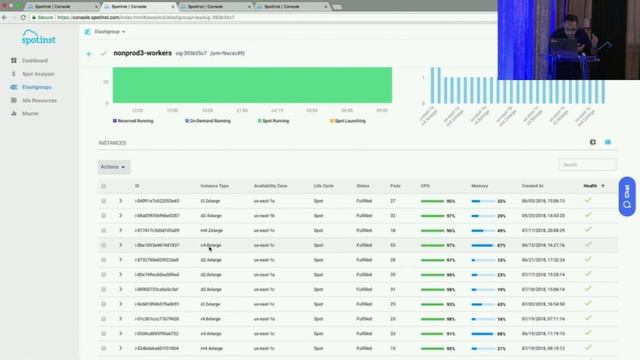Image resolution: width=640 pixels, height=360 pixels.
Task: Click the browser address bar URL
Action: [146, 18]
